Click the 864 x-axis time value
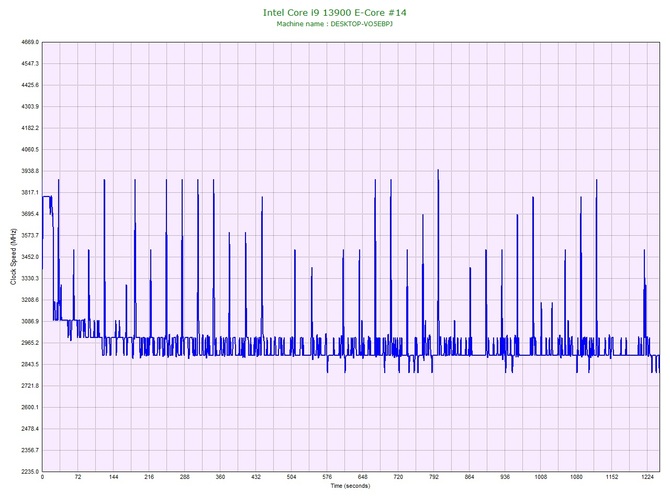This screenshot has width=670, height=503. pyautogui.click(x=469, y=477)
